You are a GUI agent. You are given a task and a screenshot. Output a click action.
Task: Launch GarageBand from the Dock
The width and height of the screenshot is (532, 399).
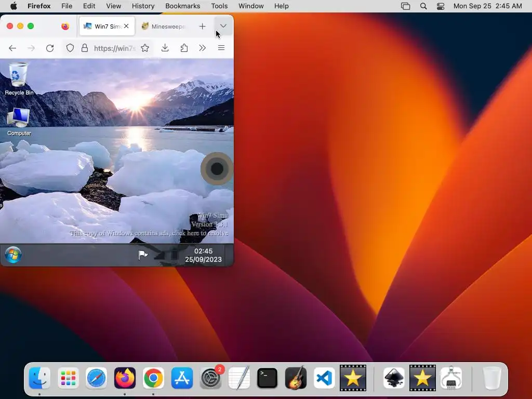pos(296,378)
